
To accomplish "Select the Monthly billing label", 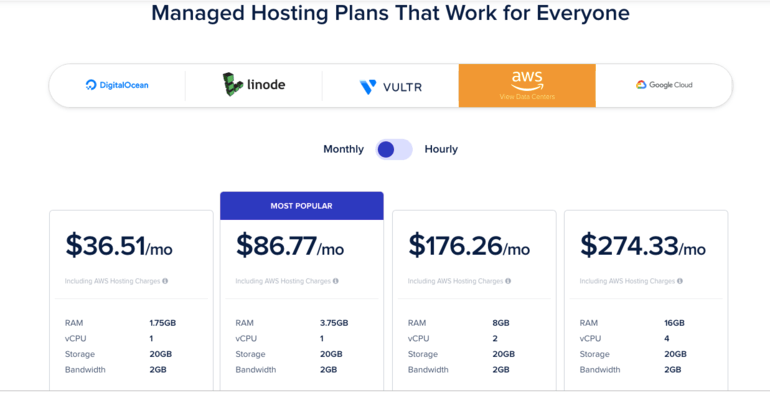I will [343, 149].
